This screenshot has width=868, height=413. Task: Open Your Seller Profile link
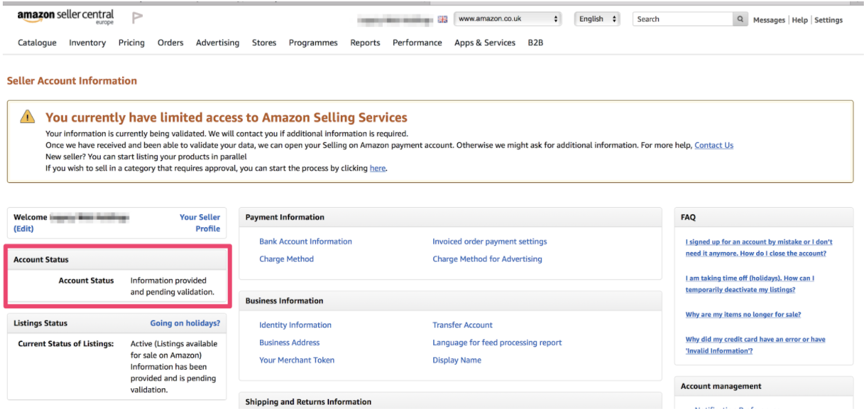point(200,222)
